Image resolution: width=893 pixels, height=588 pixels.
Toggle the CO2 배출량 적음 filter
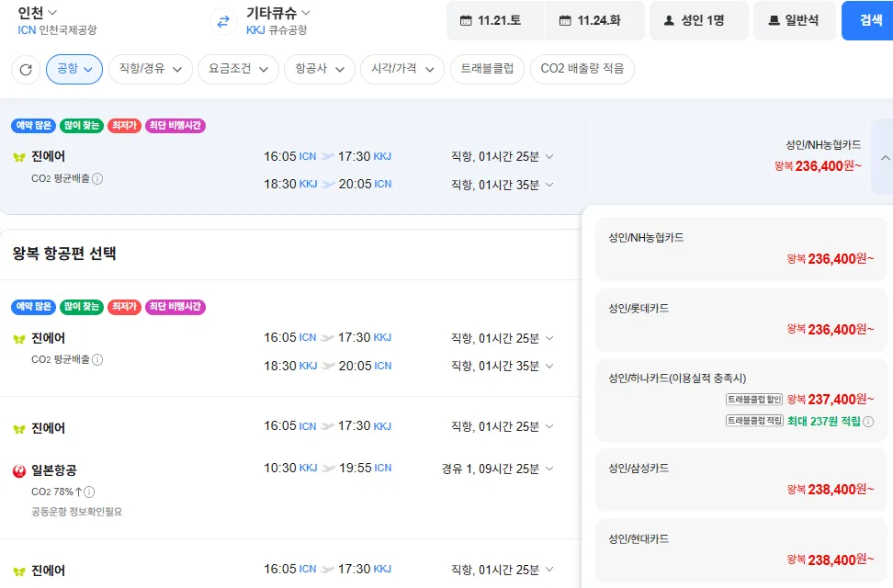582,69
